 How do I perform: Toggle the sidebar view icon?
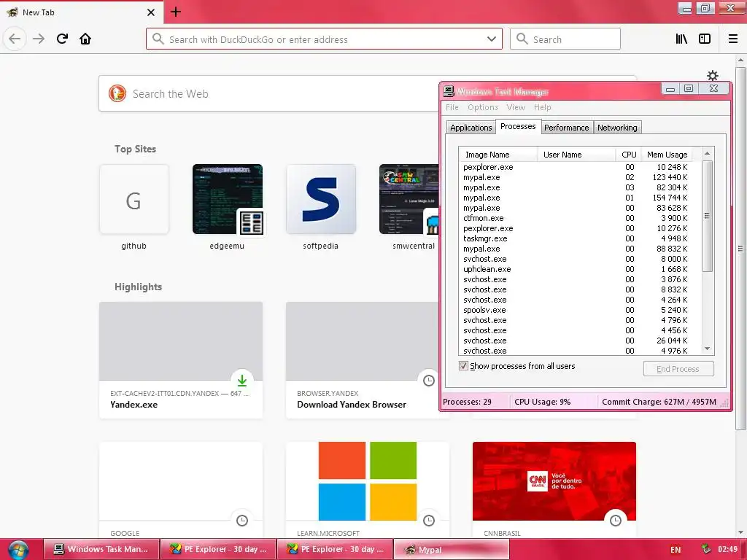tap(705, 39)
